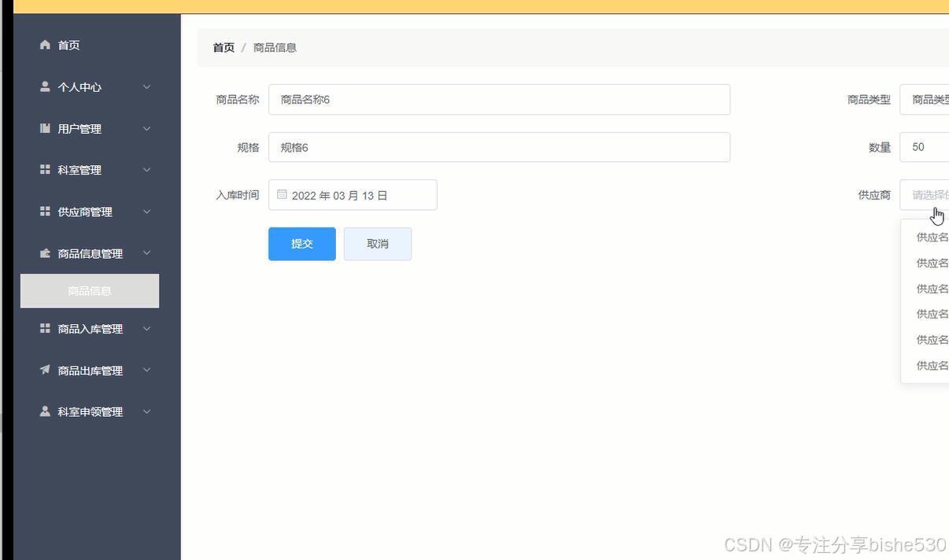
Task: Click the 商品信息 breadcrumb text
Action: (x=275, y=48)
